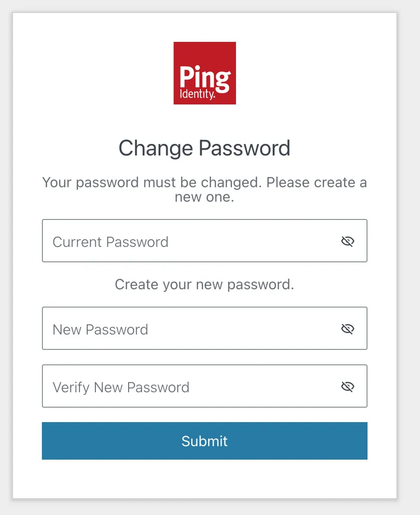Image resolution: width=420 pixels, height=515 pixels.
Task: Click the "Change Password" heading
Action: tap(205, 148)
